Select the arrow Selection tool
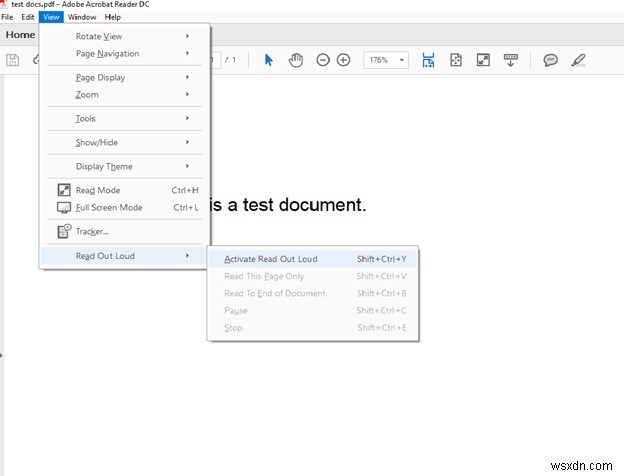Screen dimensions: 624x476 pos(269,60)
